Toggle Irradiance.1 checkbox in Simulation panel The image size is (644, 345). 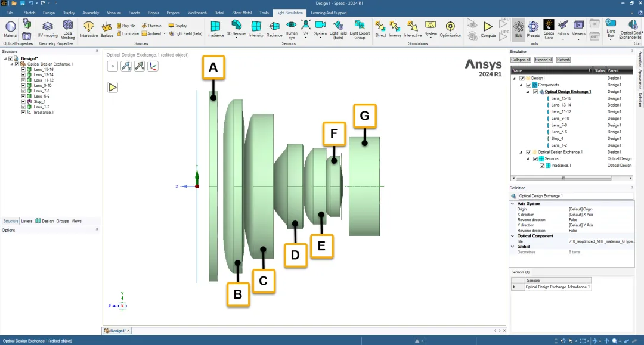coord(542,165)
